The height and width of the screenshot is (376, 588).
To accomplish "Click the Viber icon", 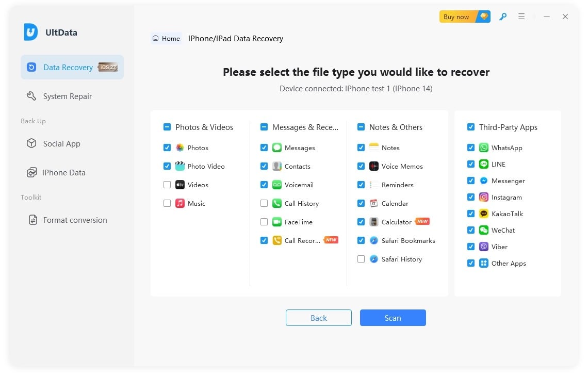I will click(484, 247).
